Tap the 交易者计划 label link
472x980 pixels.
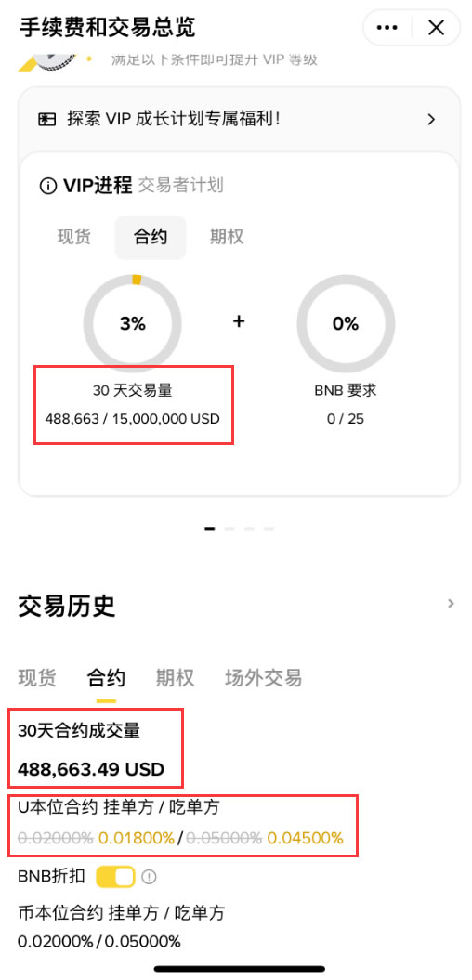tap(180, 186)
